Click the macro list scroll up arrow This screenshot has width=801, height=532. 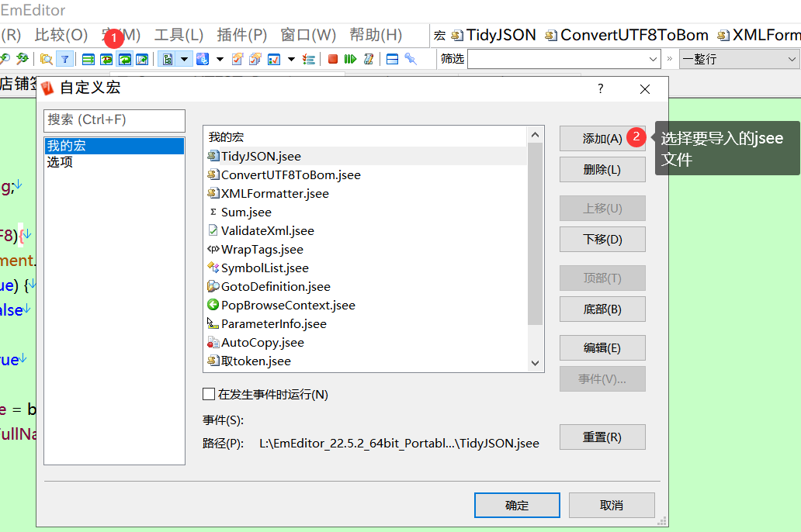535,135
